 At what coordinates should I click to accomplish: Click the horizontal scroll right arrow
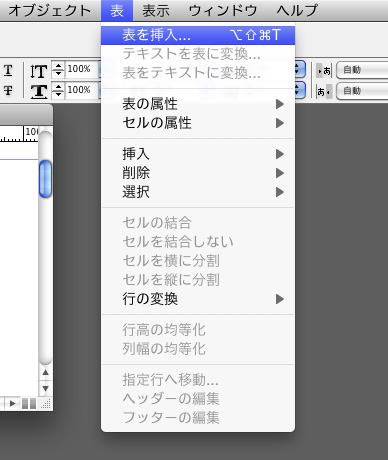[13, 404]
